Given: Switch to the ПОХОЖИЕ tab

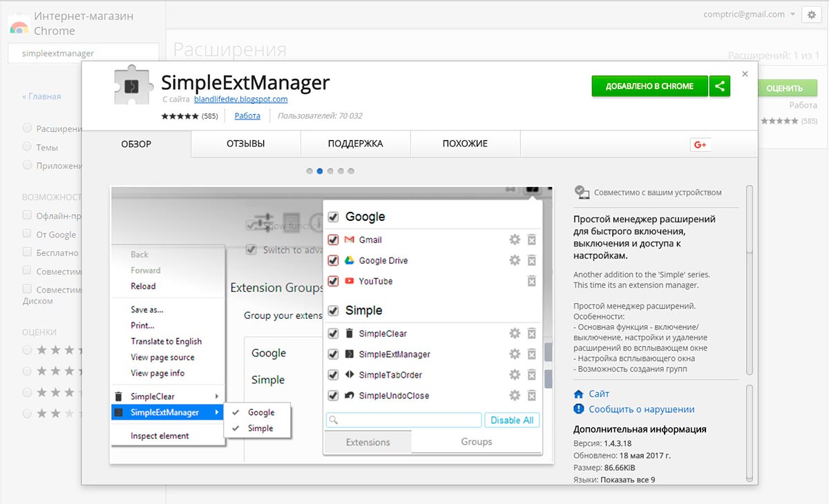Looking at the screenshot, I should point(466,144).
